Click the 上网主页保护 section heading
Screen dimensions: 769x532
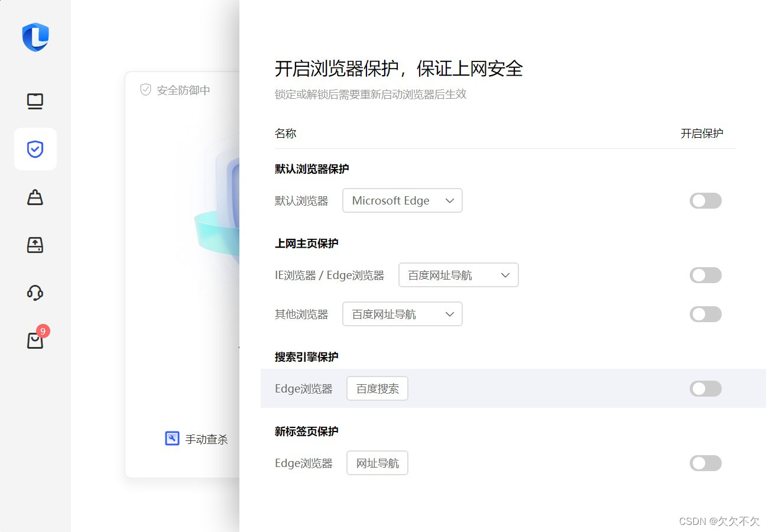[307, 244]
